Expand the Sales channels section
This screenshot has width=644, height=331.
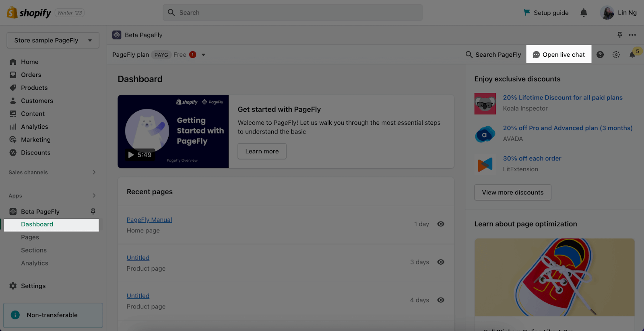94,172
